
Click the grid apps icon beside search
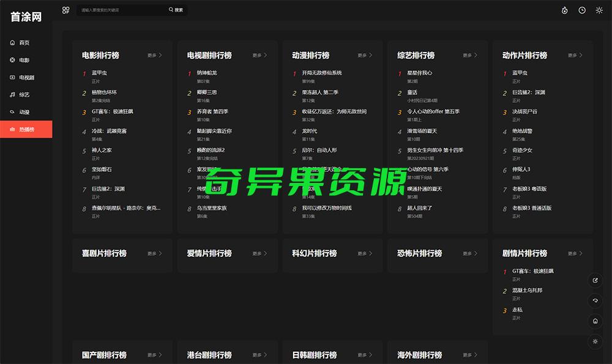[x=66, y=10]
